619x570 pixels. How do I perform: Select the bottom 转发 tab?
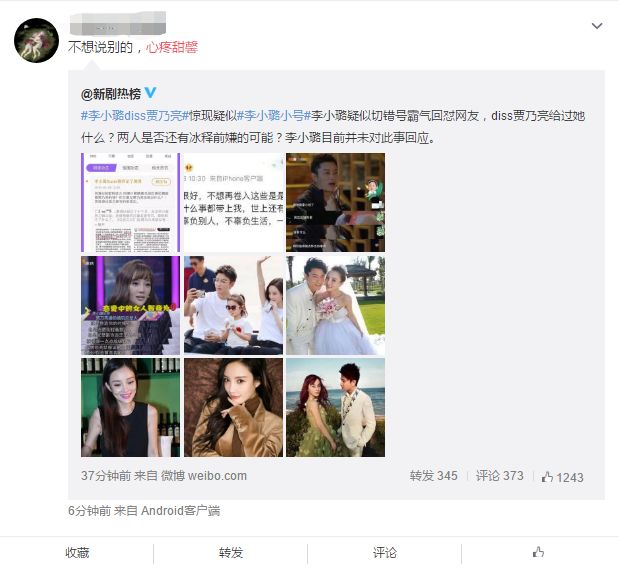point(231,552)
